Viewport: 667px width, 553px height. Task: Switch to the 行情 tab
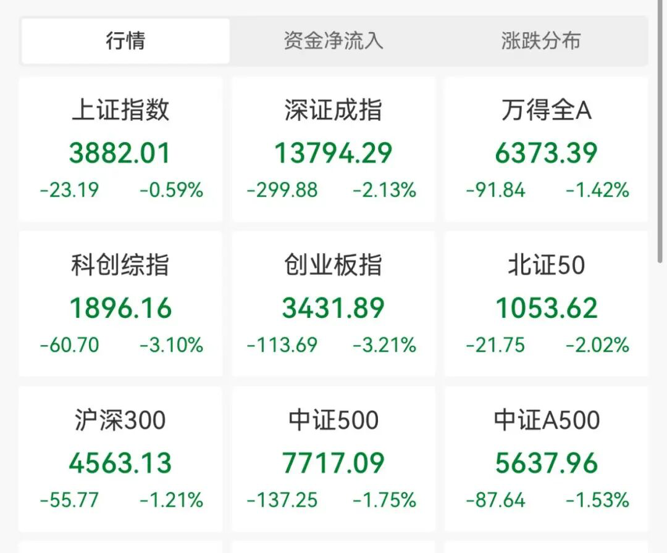[x=125, y=41]
